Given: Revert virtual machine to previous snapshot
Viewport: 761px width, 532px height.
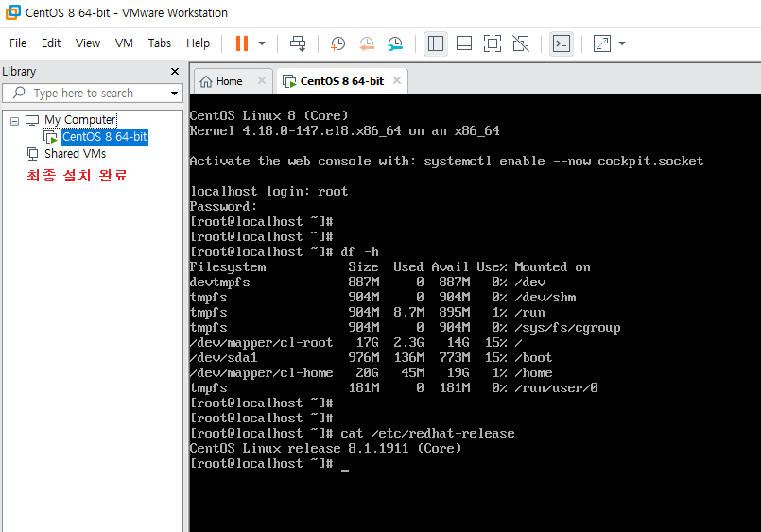Looking at the screenshot, I should (x=367, y=43).
